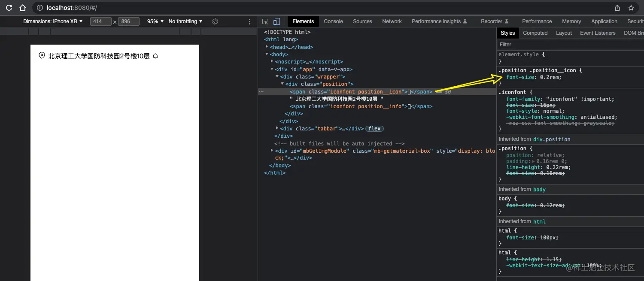Bookmark this page with the star icon
This screenshot has height=281, width=644.
631,8
